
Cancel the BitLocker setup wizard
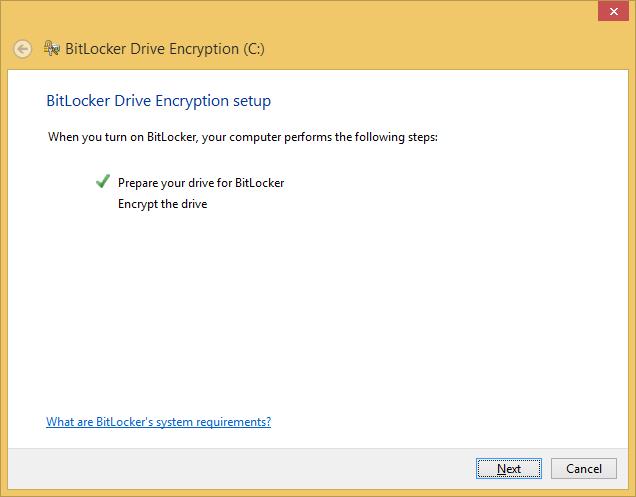(584, 468)
